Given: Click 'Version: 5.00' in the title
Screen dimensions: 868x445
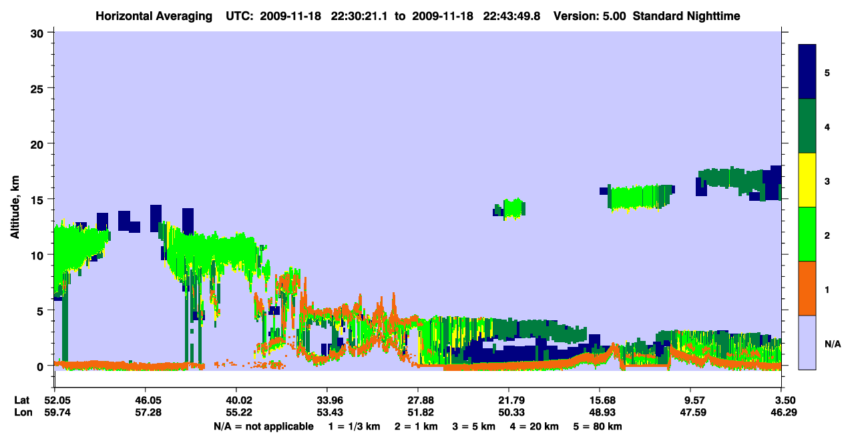Looking at the screenshot, I should [x=590, y=16].
